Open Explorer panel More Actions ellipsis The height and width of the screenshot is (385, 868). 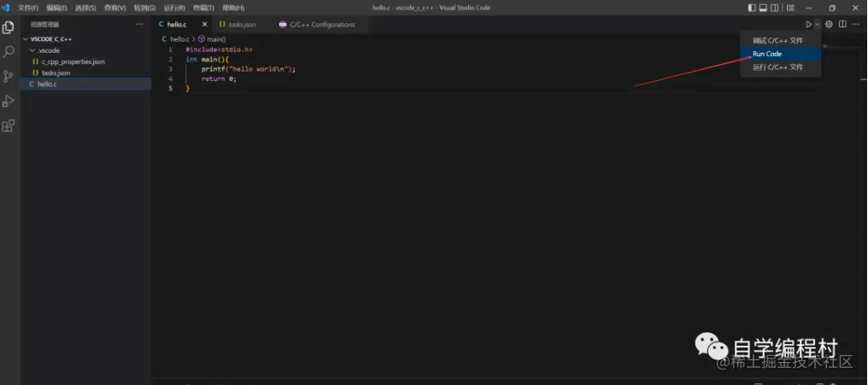click(139, 25)
